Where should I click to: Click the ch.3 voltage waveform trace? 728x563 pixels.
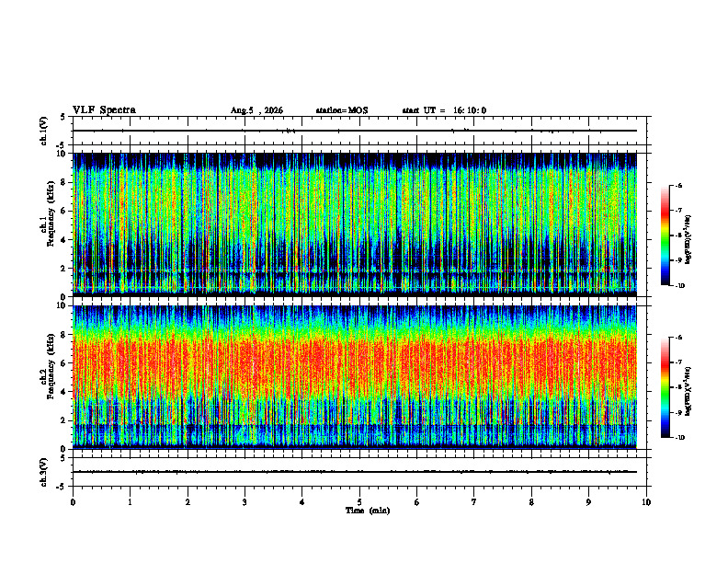click(x=355, y=472)
